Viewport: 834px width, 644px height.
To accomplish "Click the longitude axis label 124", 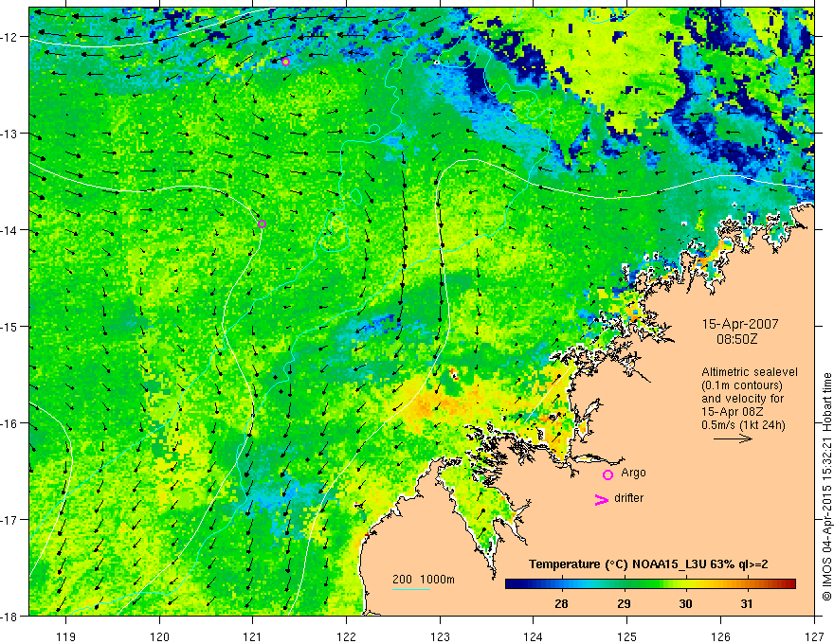I will point(534,636).
